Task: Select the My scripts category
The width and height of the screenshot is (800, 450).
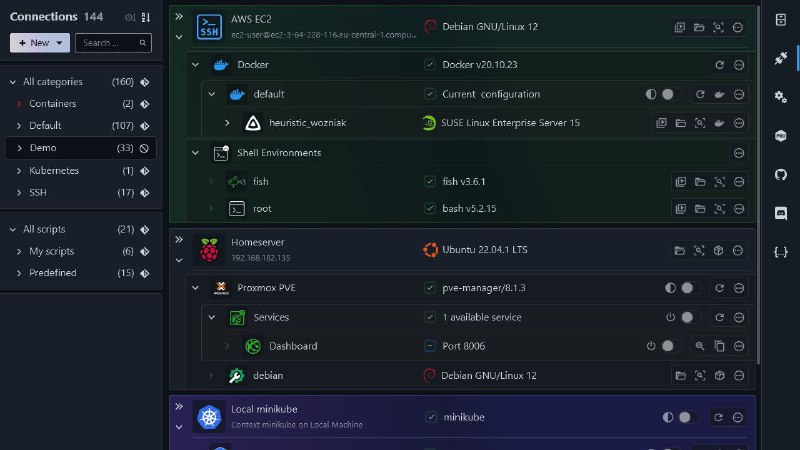Action: [51, 251]
